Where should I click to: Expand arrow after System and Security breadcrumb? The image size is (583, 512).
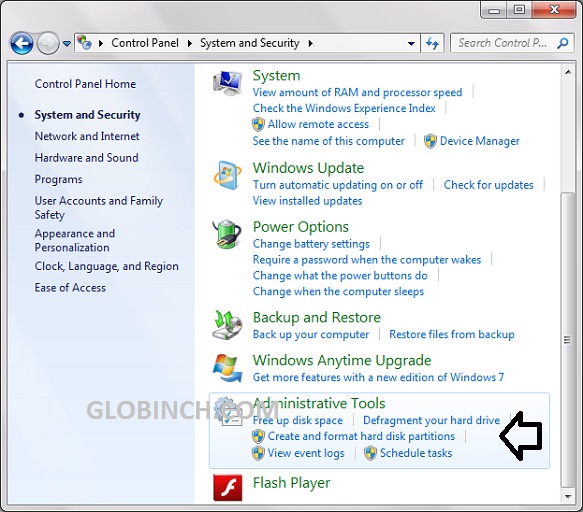(310, 44)
